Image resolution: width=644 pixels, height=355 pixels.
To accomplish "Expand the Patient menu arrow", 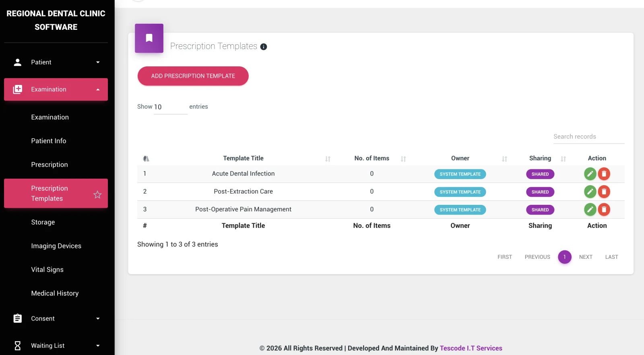I will coord(98,62).
